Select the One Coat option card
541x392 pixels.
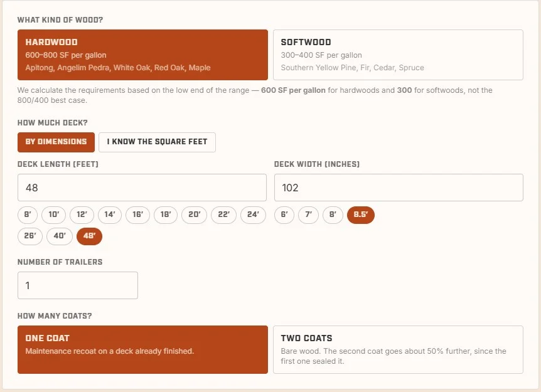point(142,349)
